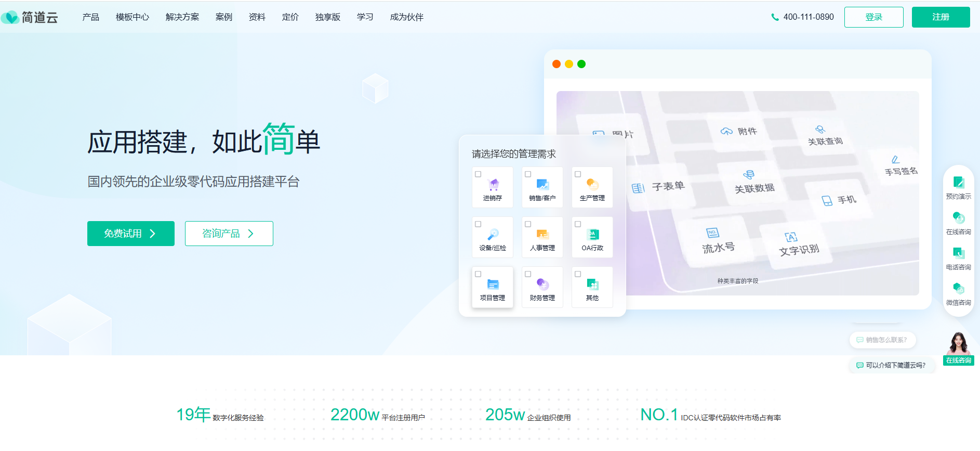Click the 销售/客户 chart icon
This screenshot has width=980, height=451.
tap(542, 184)
